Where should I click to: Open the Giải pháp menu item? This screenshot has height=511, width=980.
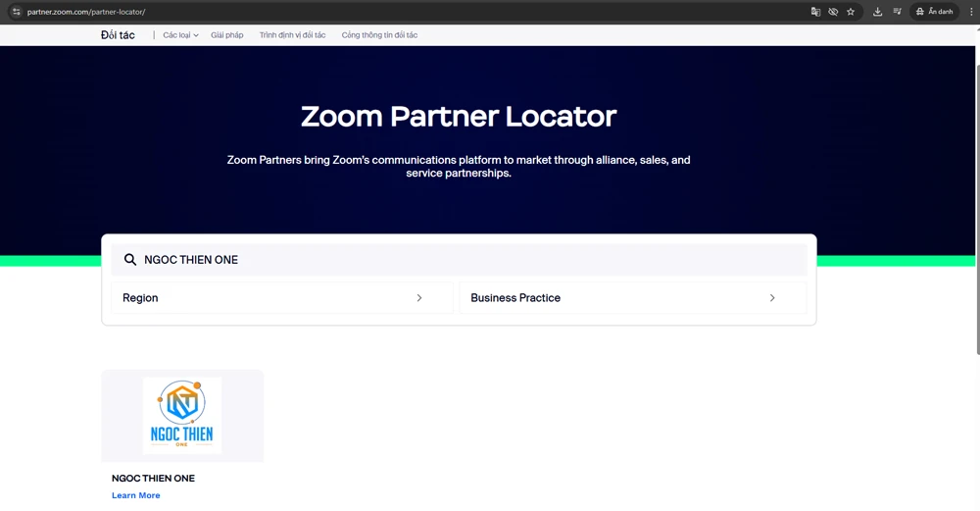click(x=227, y=35)
